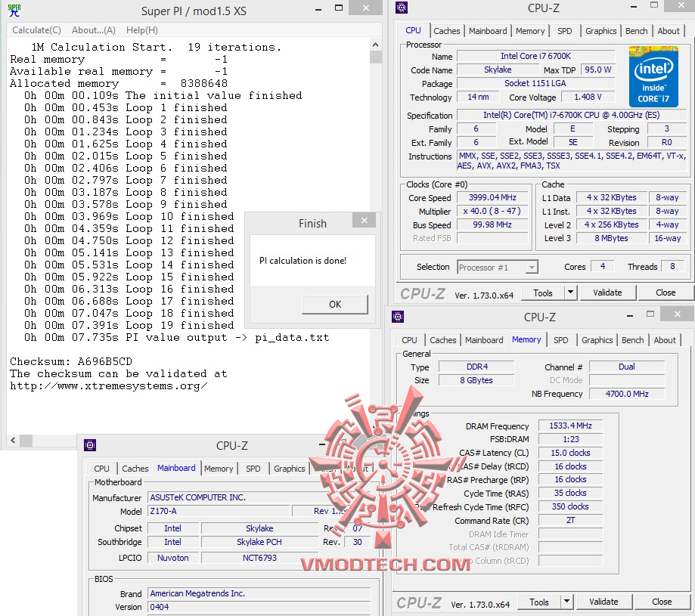Maximize the Super PI window

[x=339, y=8]
